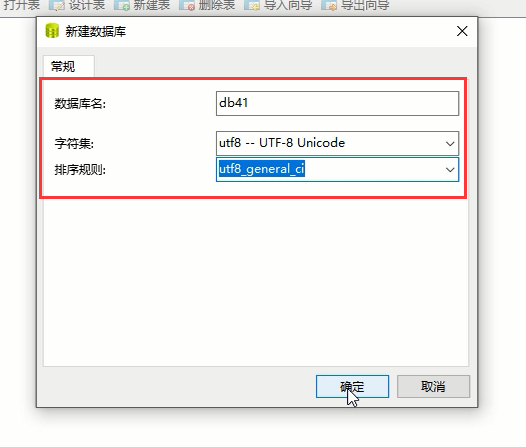Confirm with the 确定 button
Image resolution: width=526 pixels, height=447 pixels.
(x=352, y=386)
